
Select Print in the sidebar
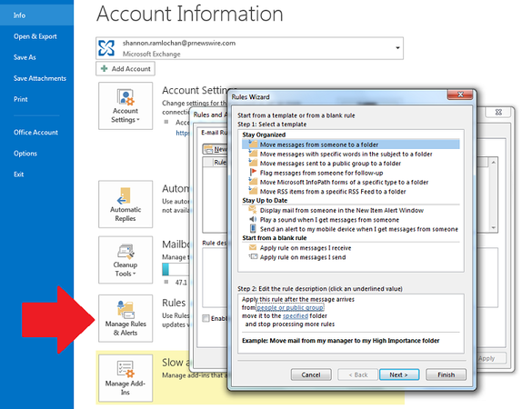[x=20, y=99]
